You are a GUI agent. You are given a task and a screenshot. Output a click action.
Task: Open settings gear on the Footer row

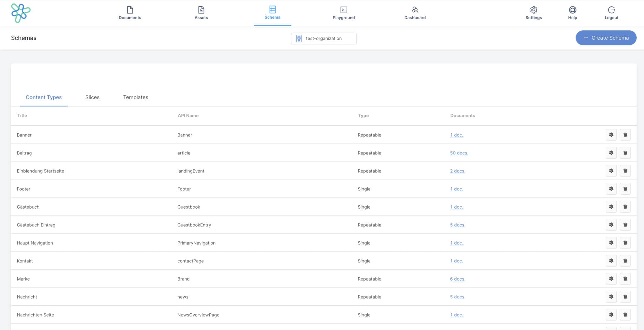611,189
